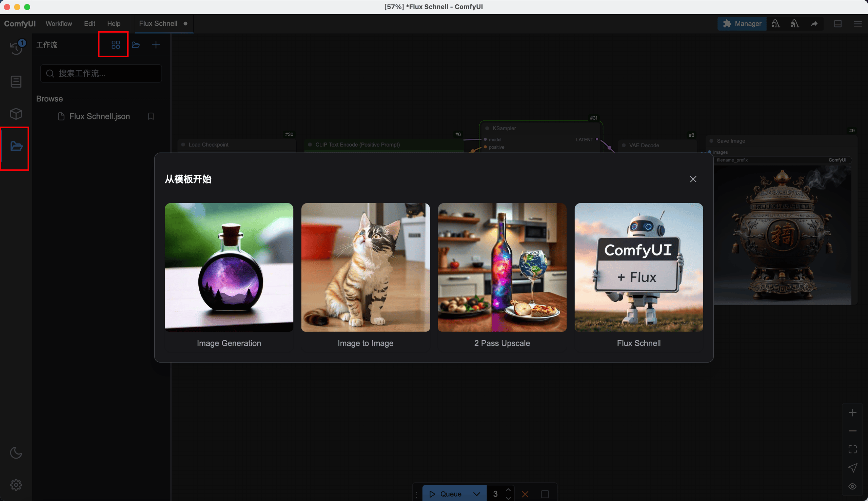
Task: Close the template dialog with X
Action: [693, 179]
